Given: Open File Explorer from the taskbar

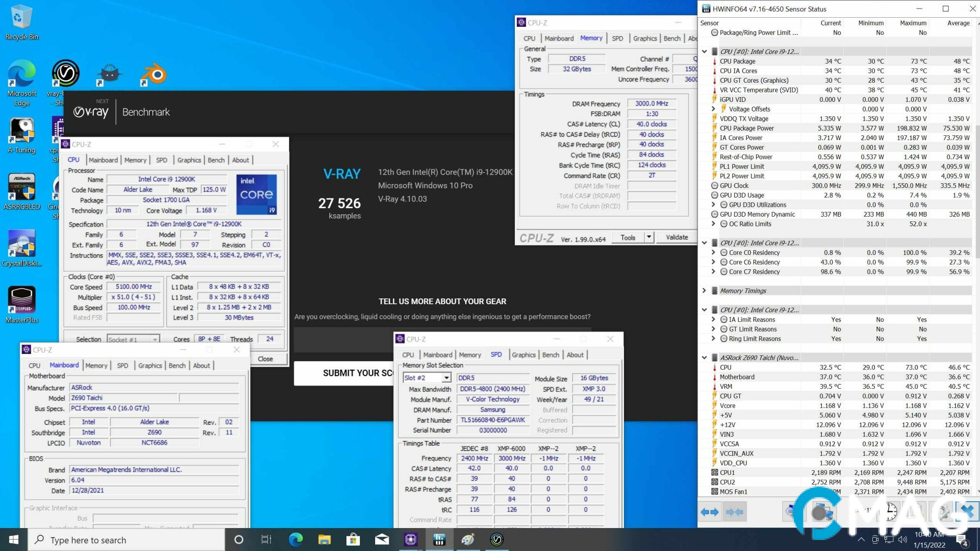Looking at the screenshot, I should 324,540.
